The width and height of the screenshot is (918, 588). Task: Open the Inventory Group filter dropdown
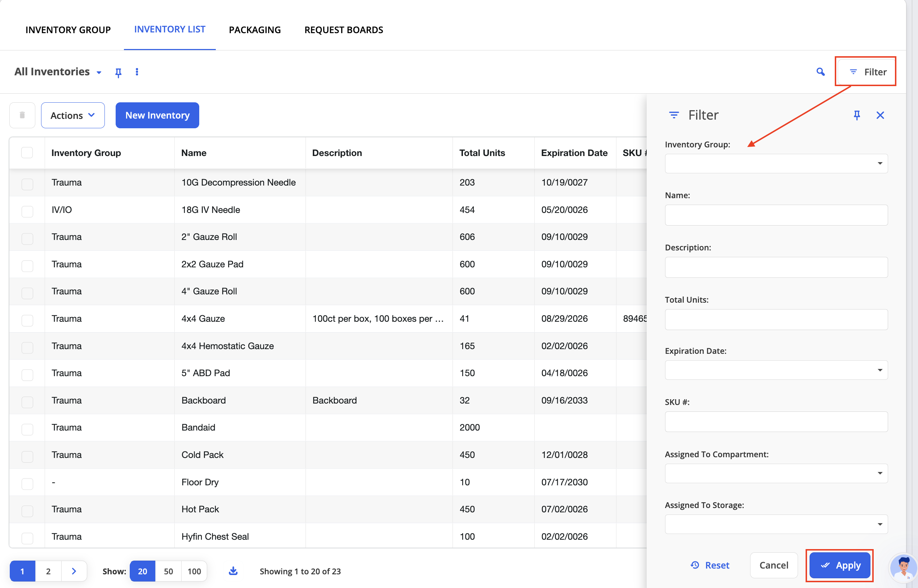776,164
